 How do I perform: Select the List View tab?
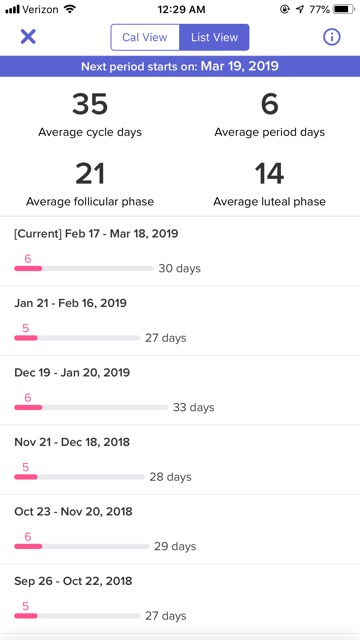coord(214,37)
